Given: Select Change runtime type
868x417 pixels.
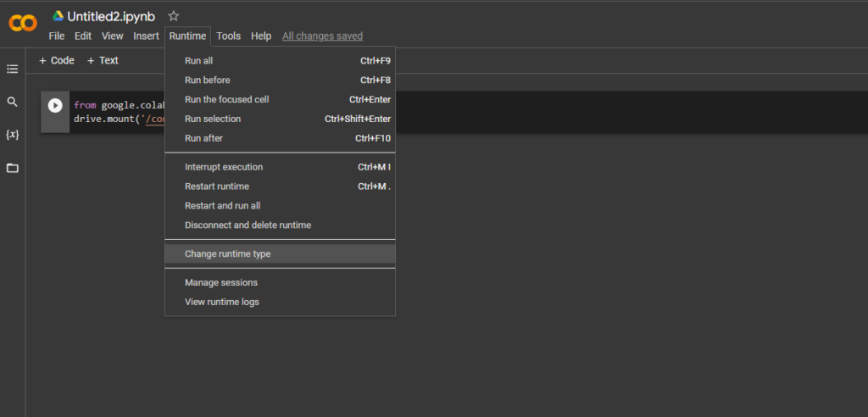Looking at the screenshot, I should 228,253.
